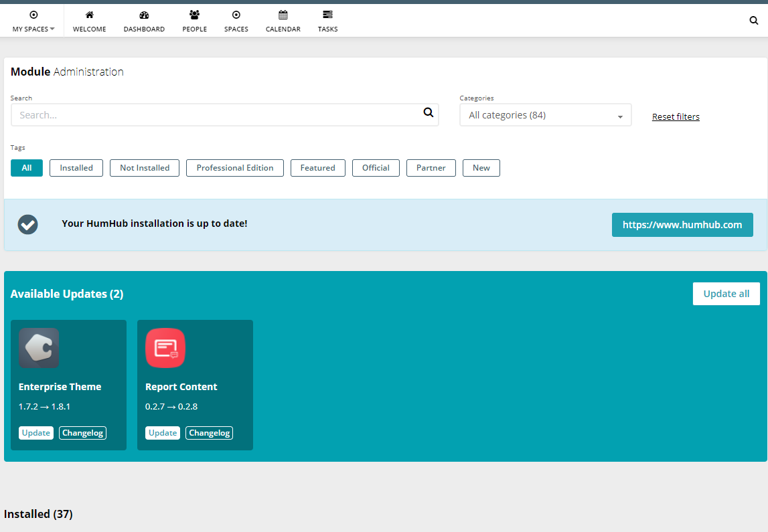Click the up-to-date checkmark icon

(x=28, y=225)
